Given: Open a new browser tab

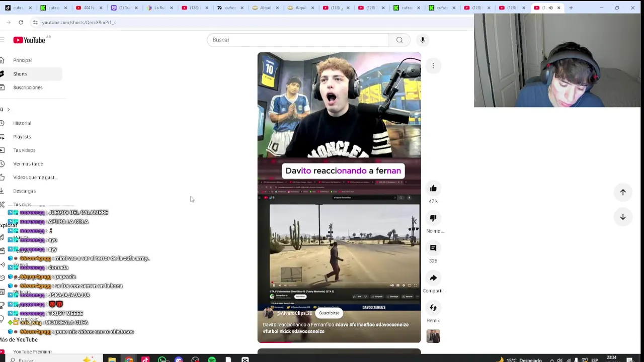Looking at the screenshot, I should [571, 8].
